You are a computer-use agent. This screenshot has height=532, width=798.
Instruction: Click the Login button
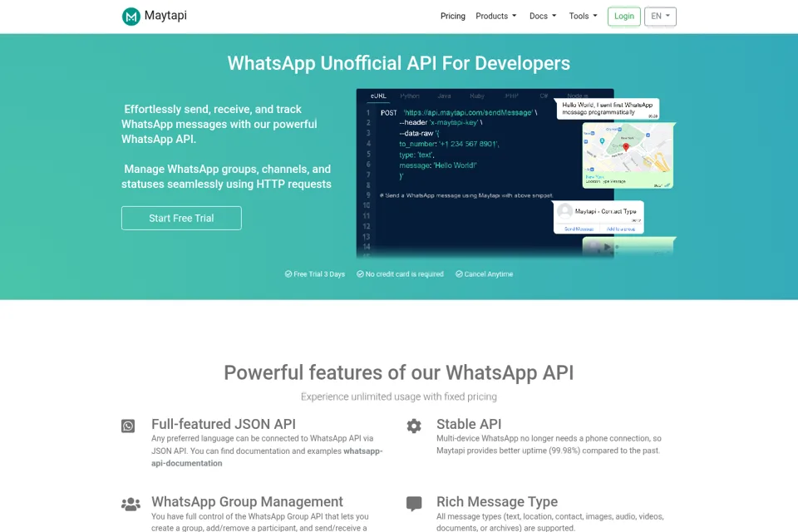[x=624, y=17]
